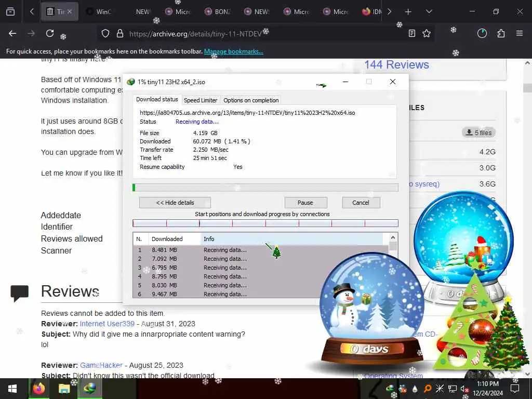Open File Explorer from the taskbar
Image resolution: width=532 pixels, height=399 pixels.
coord(64,389)
